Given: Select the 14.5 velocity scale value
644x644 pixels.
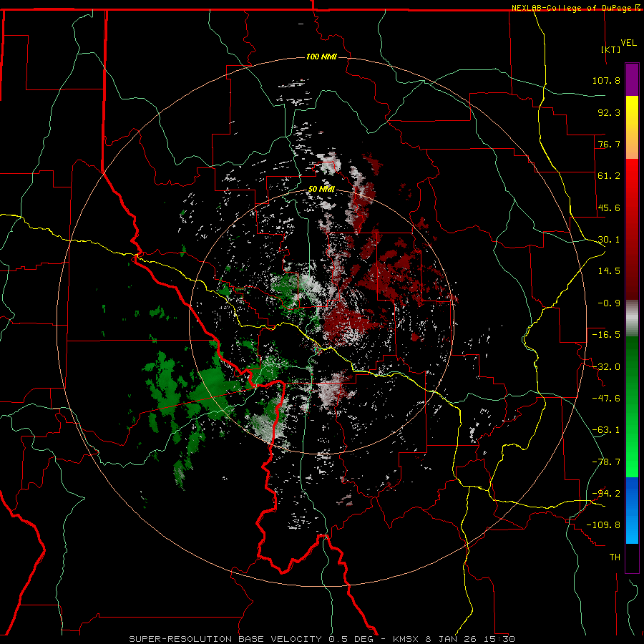Looking at the screenshot, I should pyautogui.click(x=609, y=271).
